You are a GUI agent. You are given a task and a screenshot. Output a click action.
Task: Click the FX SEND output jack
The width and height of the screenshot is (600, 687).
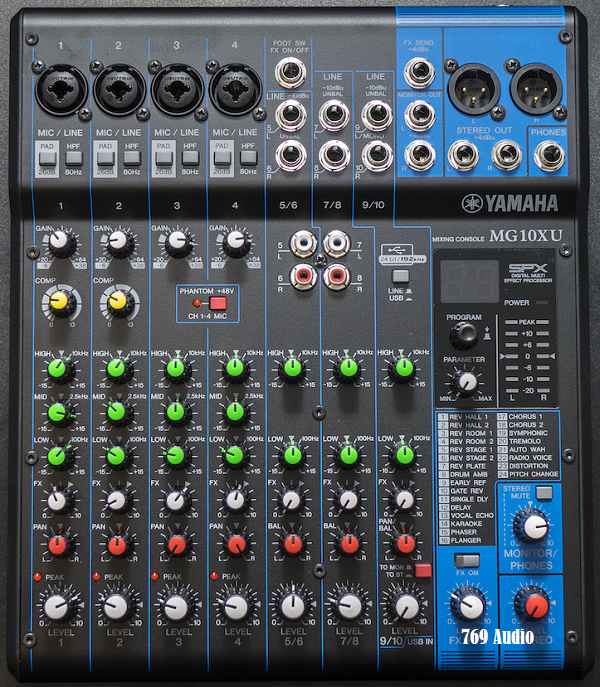419,72
